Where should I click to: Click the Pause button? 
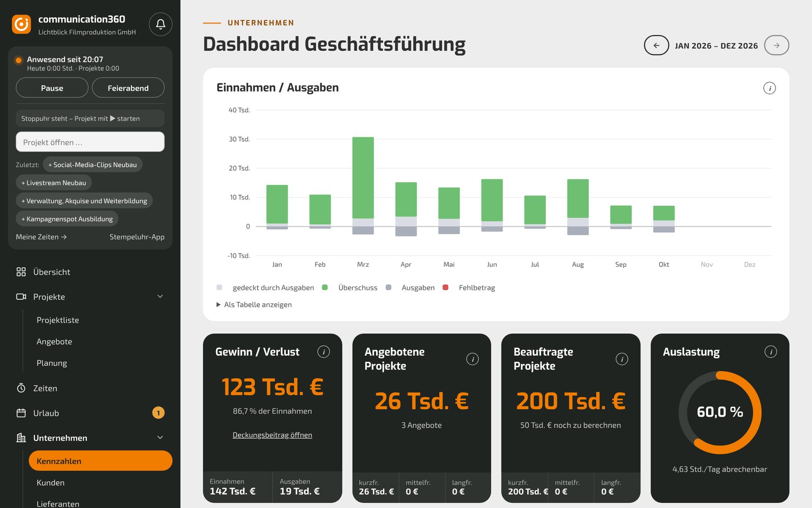click(x=52, y=88)
